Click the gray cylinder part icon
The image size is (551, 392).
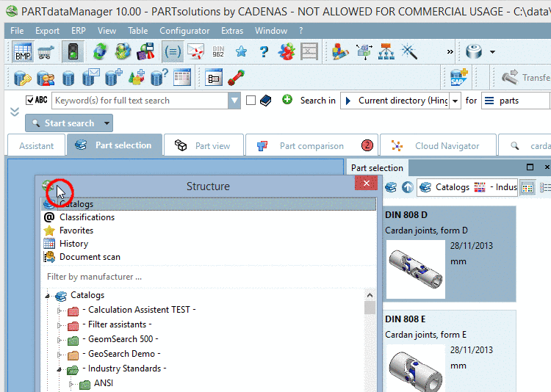[474, 52]
